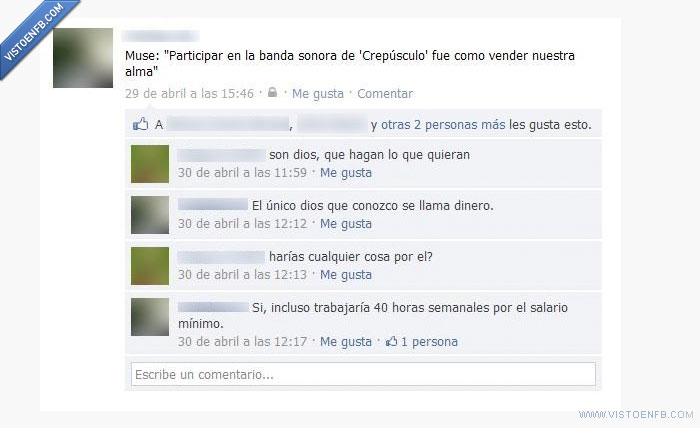Visit the www.vistoenfb.com watermark link
Image resolution: width=700 pixels, height=428 pixels.
click(x=636, y=415)
